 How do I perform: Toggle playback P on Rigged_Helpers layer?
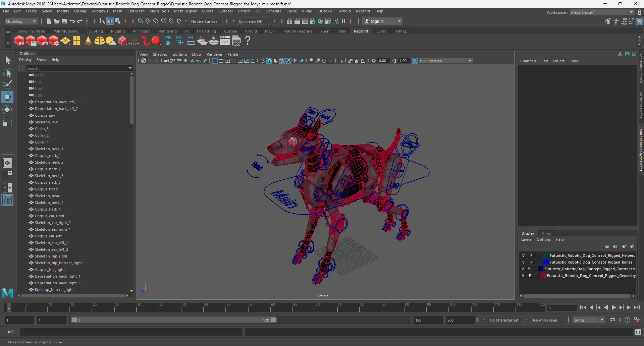[x=531, y=255]
